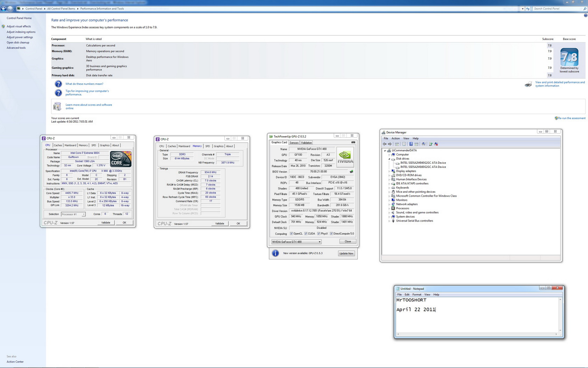The height and width of the screenshot is (368, 588).
Task: Click the NVIDIA logo in GPU-Z
Action: point(345,156)
